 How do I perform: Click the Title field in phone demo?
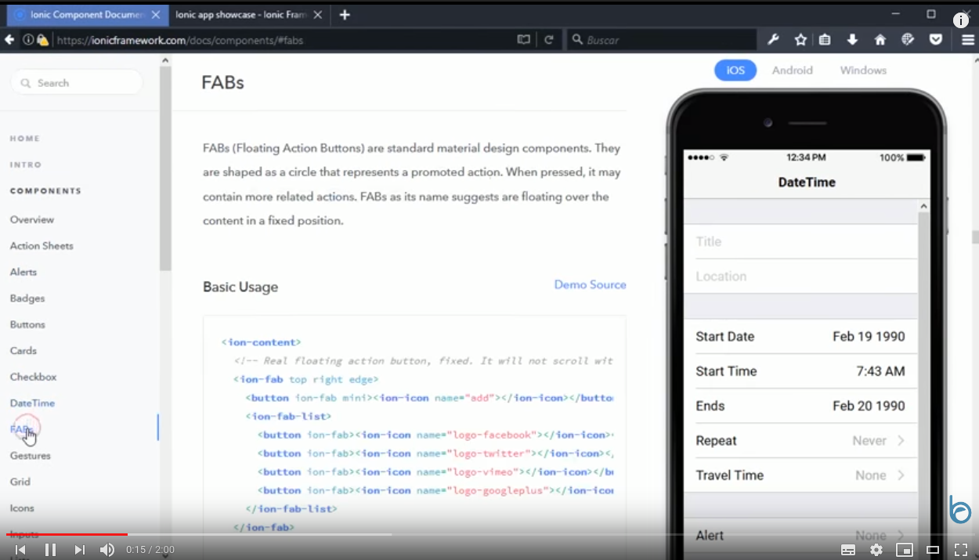click(800, 242)
